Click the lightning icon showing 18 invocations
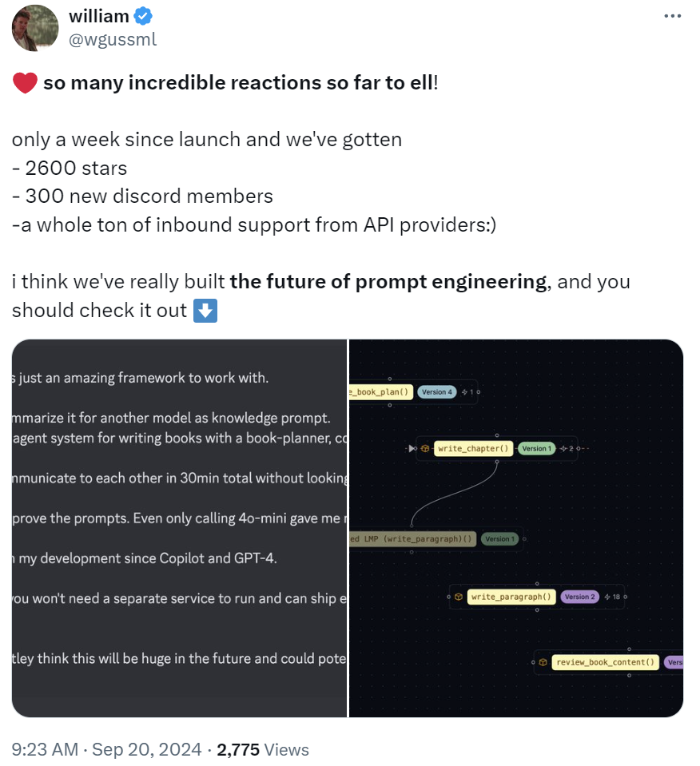This screenshot has width=700, height=766. [x=609, y=596]
